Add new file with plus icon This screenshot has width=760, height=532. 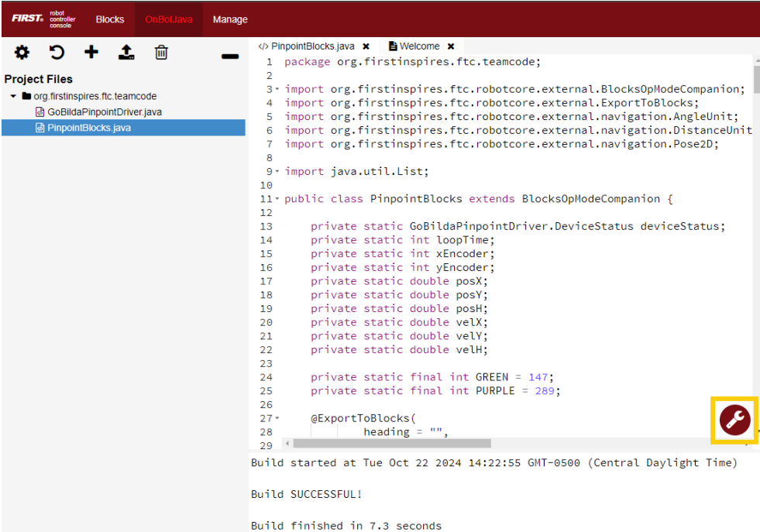coord(91,53)
